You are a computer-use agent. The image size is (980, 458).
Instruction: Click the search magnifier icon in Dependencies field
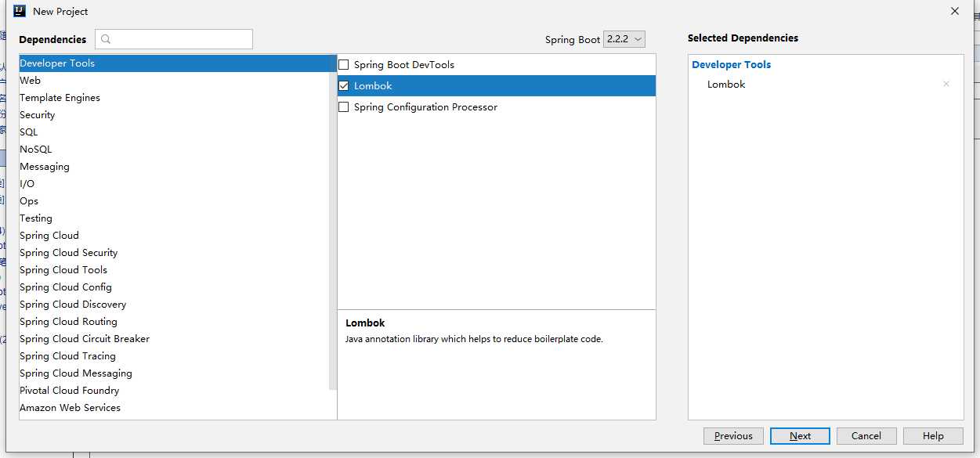click(107, 39)
